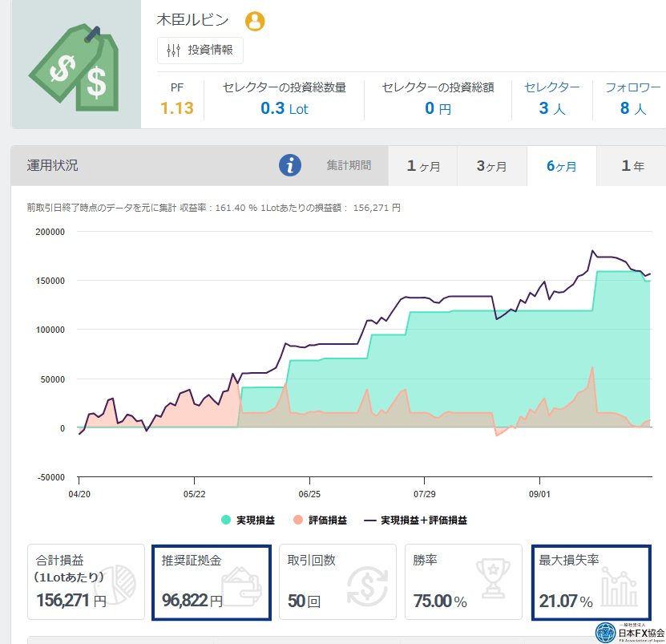Click the 0 円 total investment value
Viewport: 666px width, 644px height.
tap(438, 108)
